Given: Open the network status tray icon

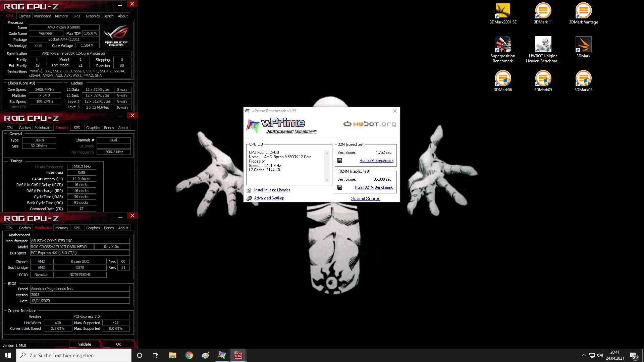Looking at the screenshot, I should [x=592, y=355].
